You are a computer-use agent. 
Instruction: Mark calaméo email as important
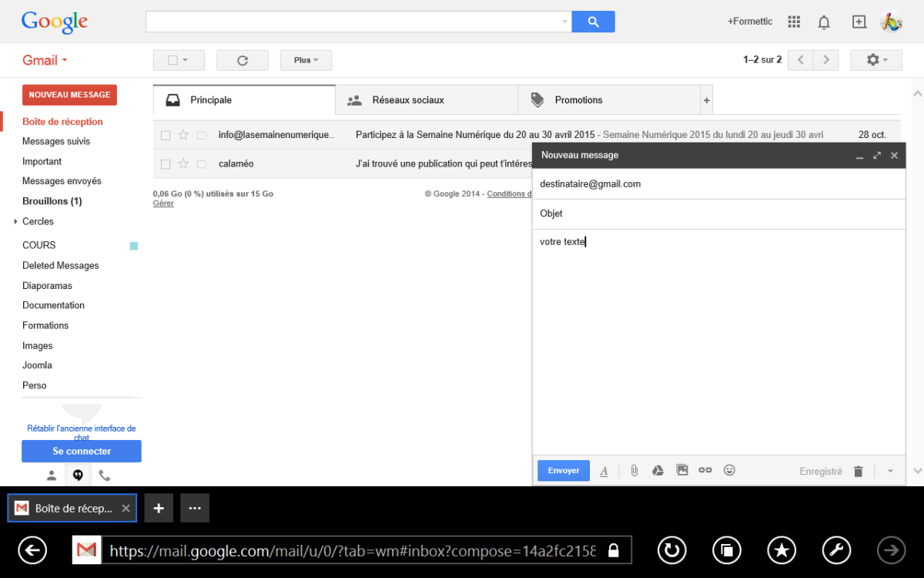202,164
